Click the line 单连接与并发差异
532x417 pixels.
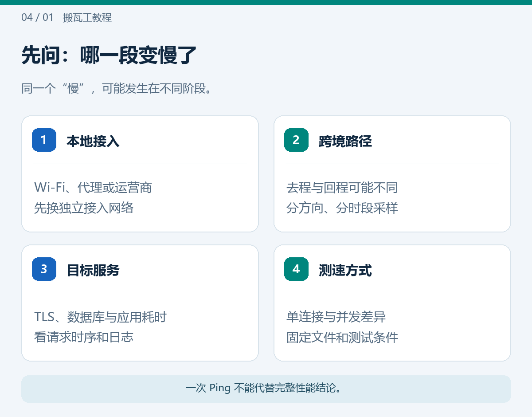336,317
